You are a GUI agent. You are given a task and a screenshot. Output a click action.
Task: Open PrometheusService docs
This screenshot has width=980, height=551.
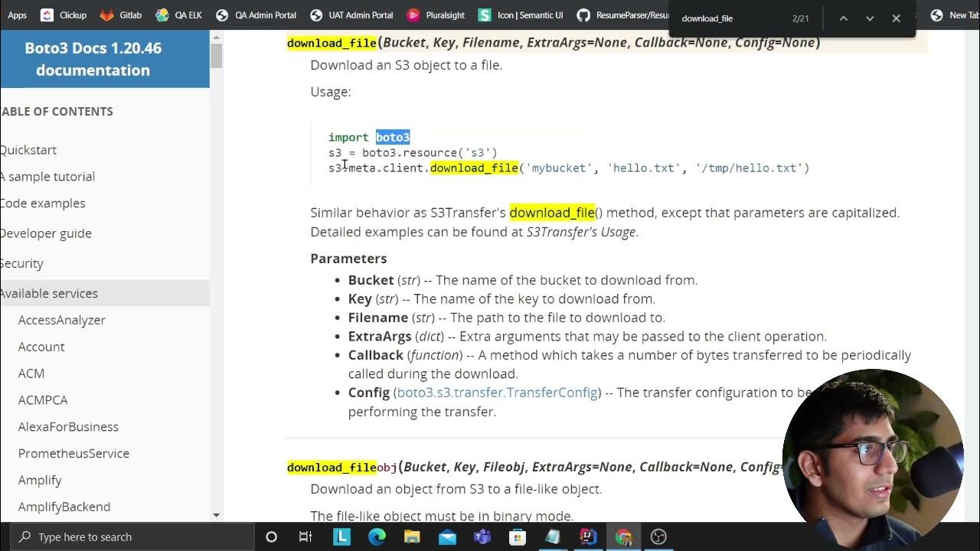coord(73,454)
